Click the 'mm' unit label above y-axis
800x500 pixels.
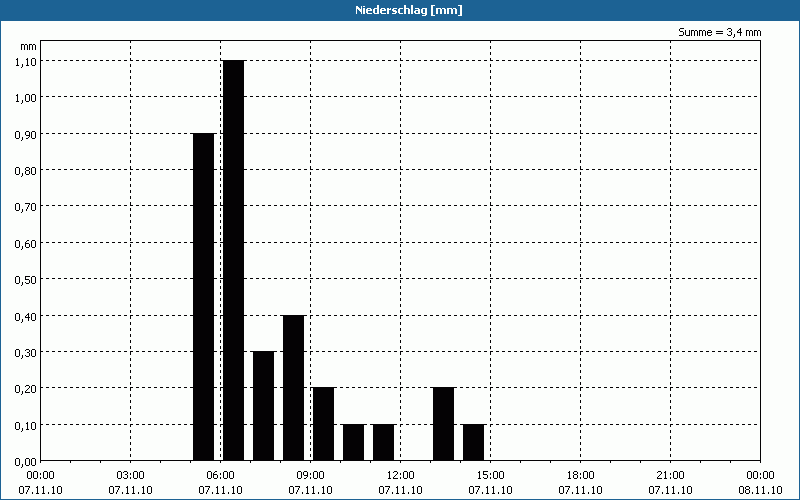29,46
